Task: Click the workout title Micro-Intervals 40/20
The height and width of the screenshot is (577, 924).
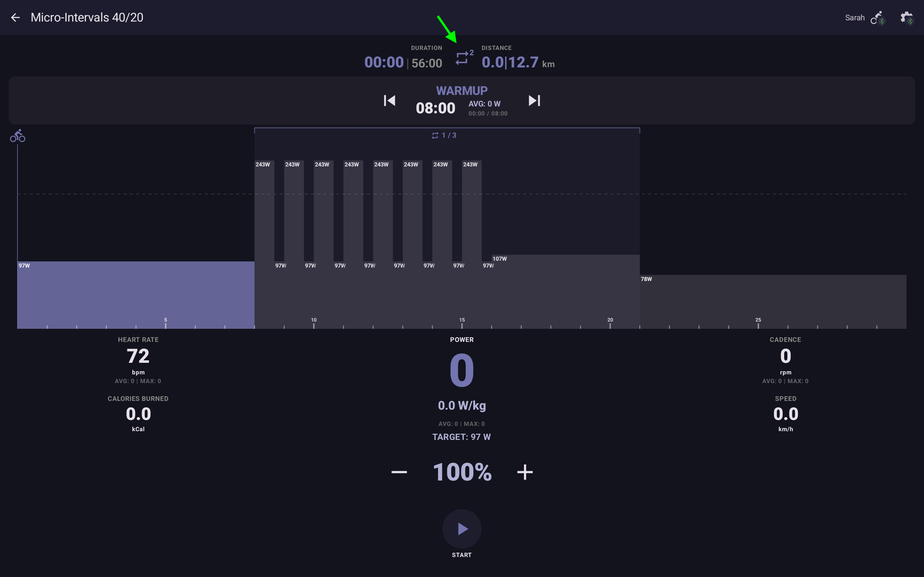Action: coord(87,17)
